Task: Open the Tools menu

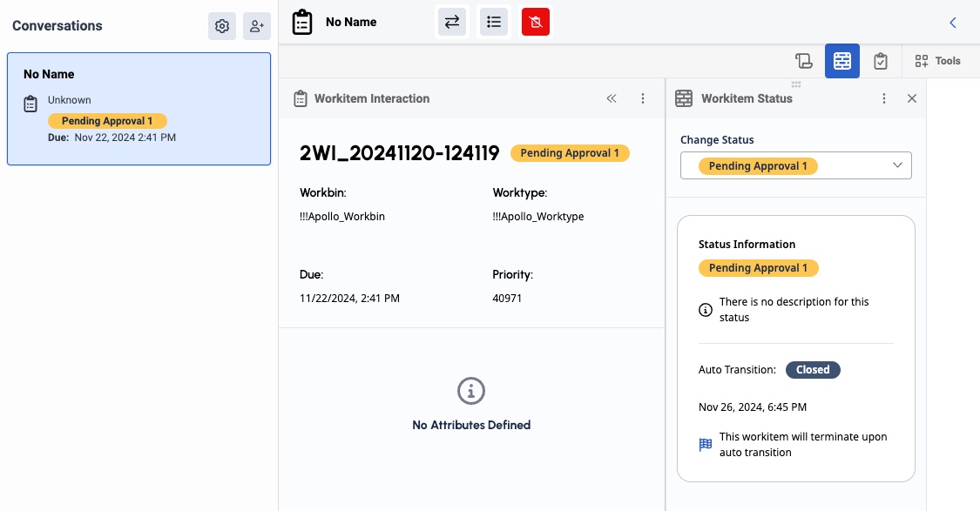Action: [937, 61]
